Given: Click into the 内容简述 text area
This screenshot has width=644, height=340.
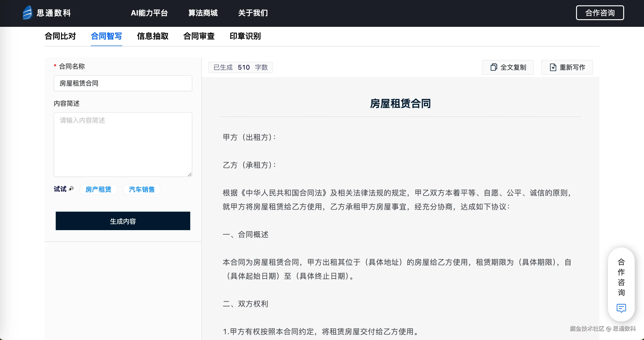Looking at the screenshot, I should pos(123,144).
